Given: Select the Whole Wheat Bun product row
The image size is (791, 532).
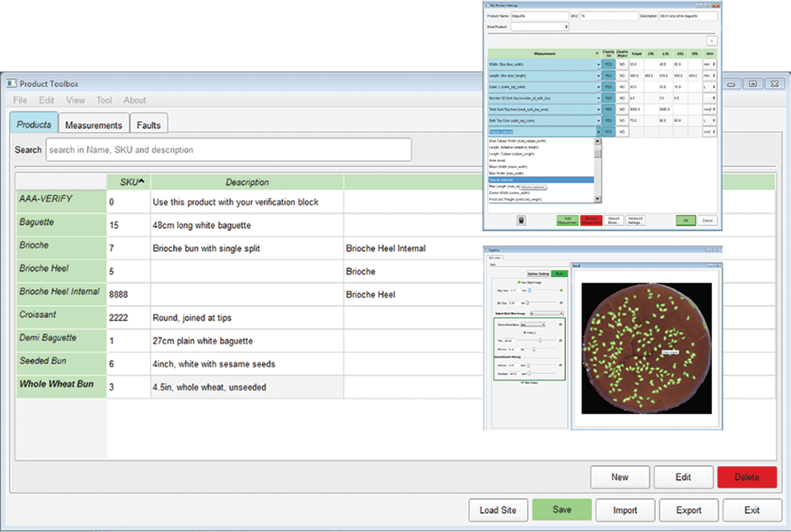Looking at the screenshot, I should 395,387.
